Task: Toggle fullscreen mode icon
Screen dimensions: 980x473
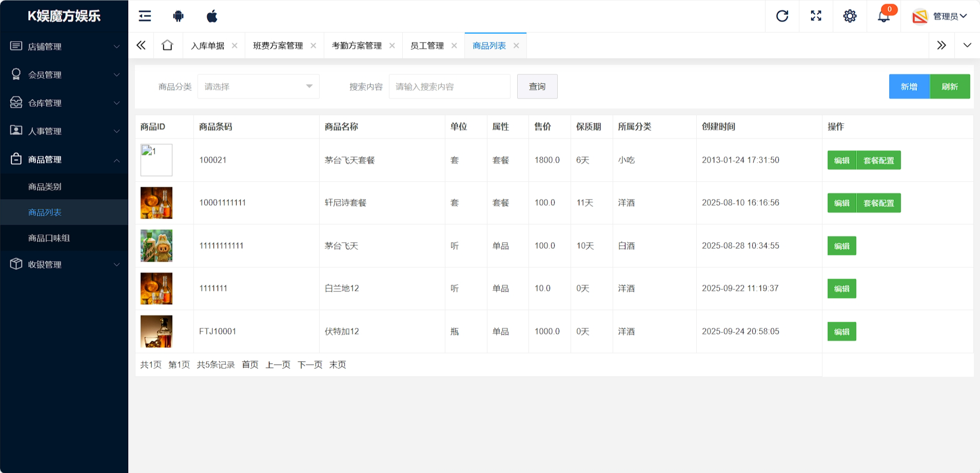Action: pos(816,16)
